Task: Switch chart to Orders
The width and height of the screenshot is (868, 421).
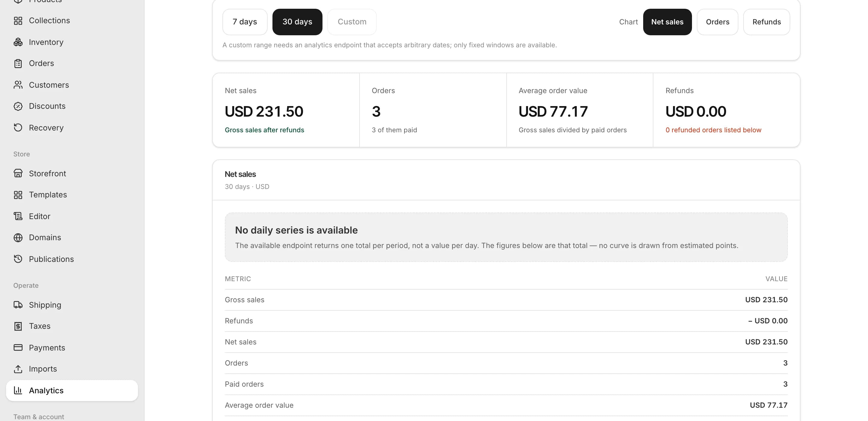Action: 717,22
